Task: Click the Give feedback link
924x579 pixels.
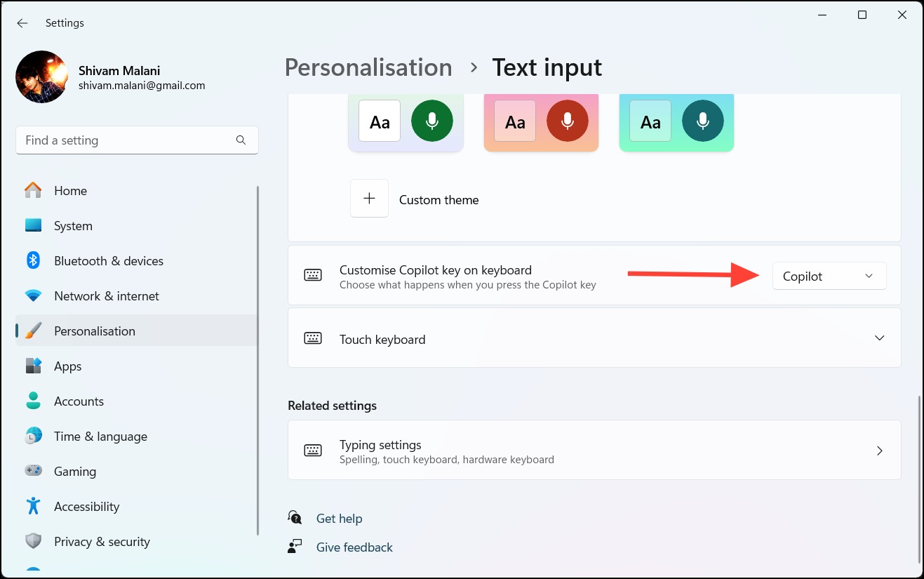Action: 354,547
